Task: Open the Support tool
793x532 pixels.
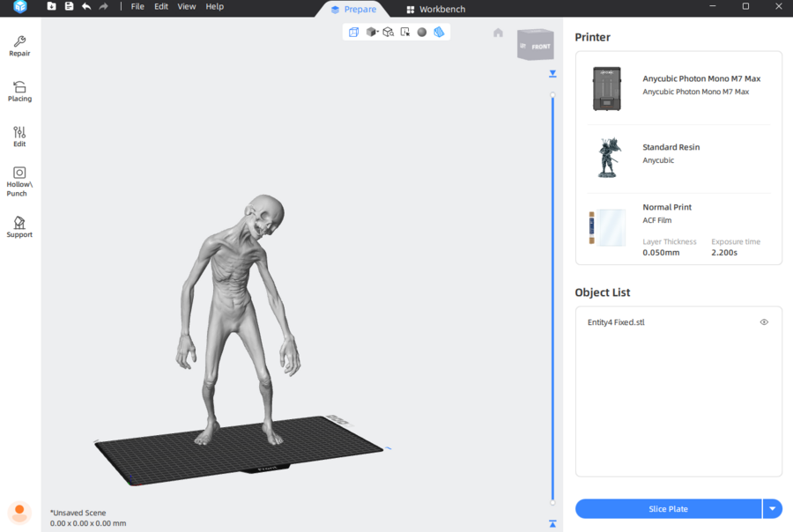Action: click(x=19, y=226)
